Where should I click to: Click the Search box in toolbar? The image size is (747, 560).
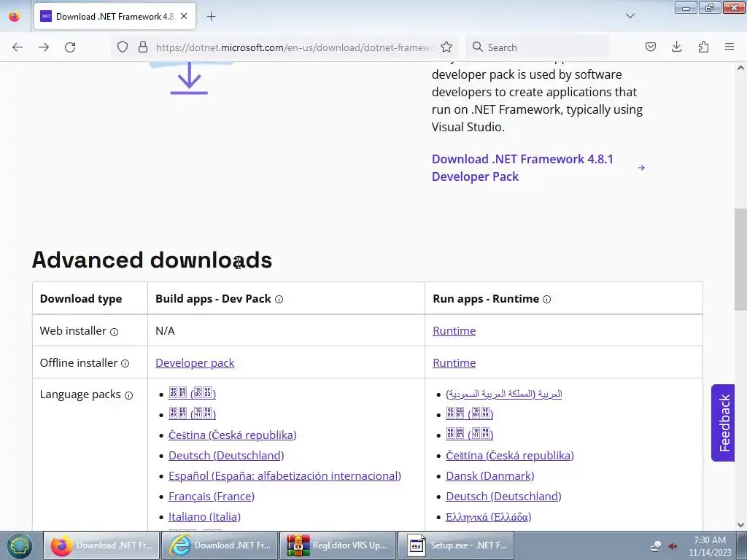point(538,47)
